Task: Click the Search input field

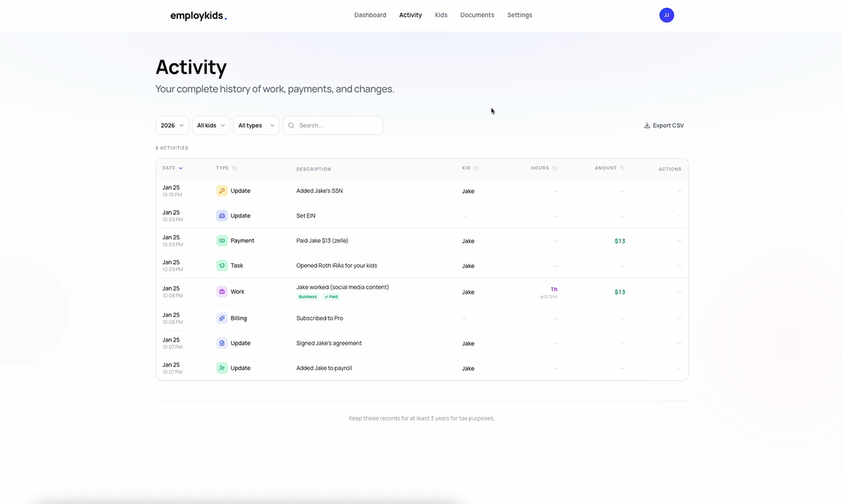Action: click(x=333, y=125)
